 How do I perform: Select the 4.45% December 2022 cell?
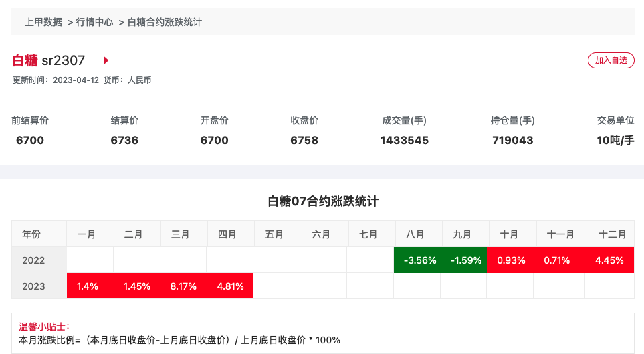pos(609,260)
